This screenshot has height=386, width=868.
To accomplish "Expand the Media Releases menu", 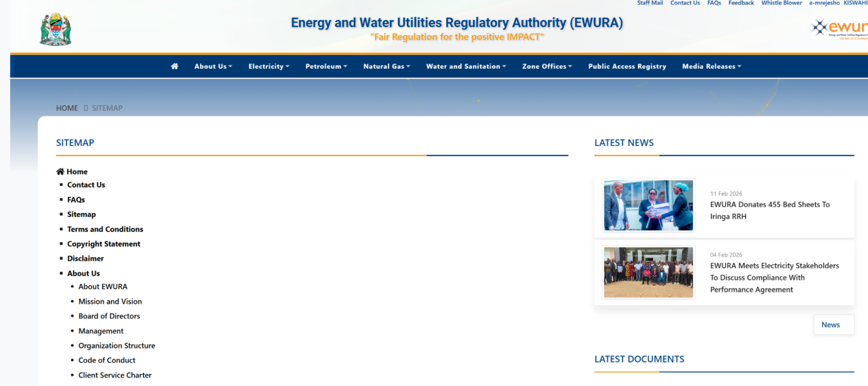I will 711,67.
